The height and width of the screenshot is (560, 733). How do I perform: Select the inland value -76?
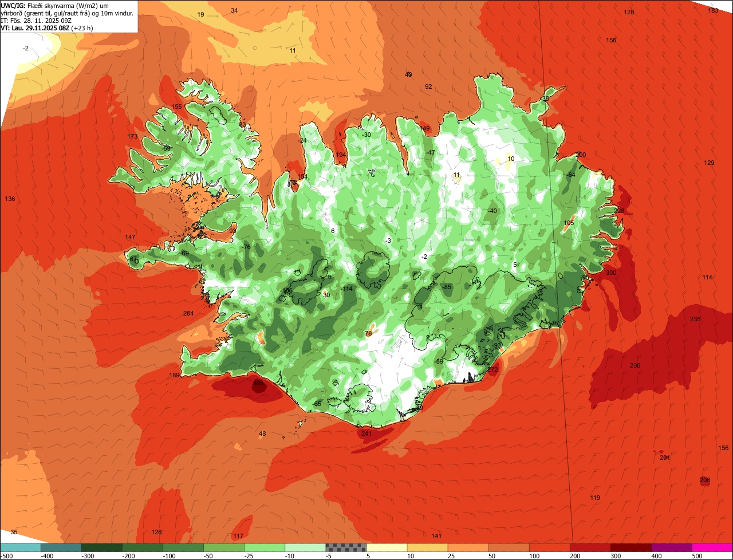point(246,247)
